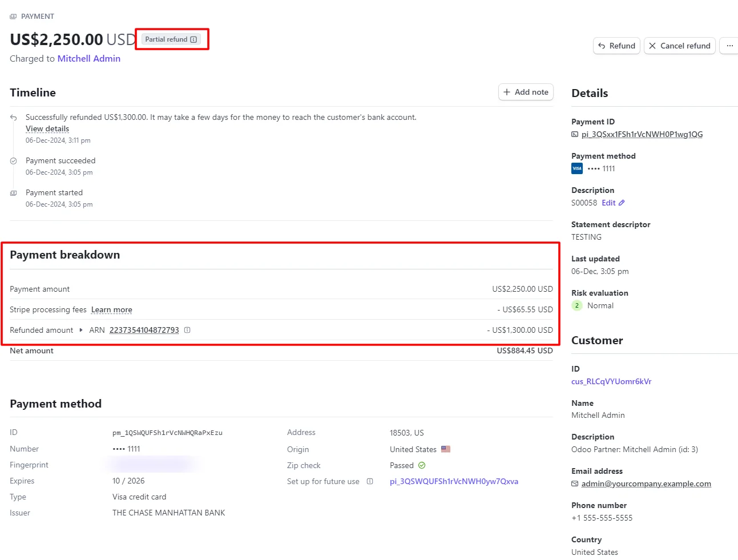738x560 pixels.
Task: Click the admin@yourcompany.example.com email address
Action: coord(646,484)
